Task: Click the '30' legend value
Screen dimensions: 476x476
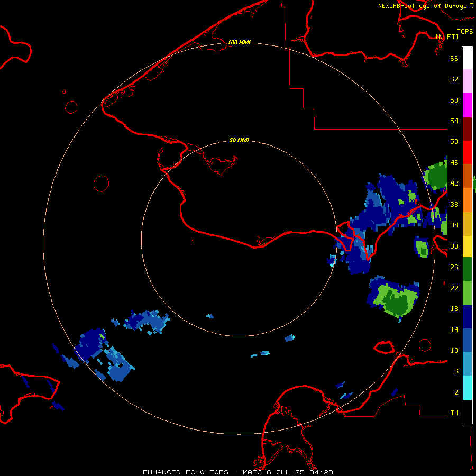Action: pyautogui.click(x=454, y=246)
